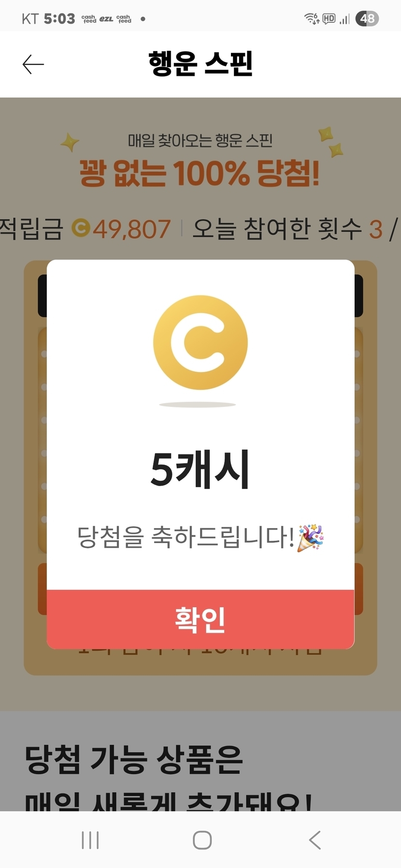Screen dimensions: 401x868
Task: Open Android recent apps button
Action: point(90,840)
